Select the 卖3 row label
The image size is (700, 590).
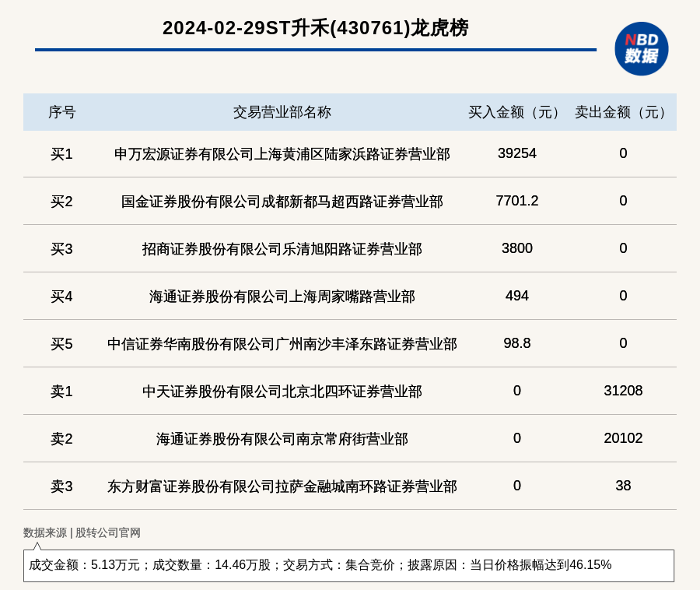[x=61, y=486]
